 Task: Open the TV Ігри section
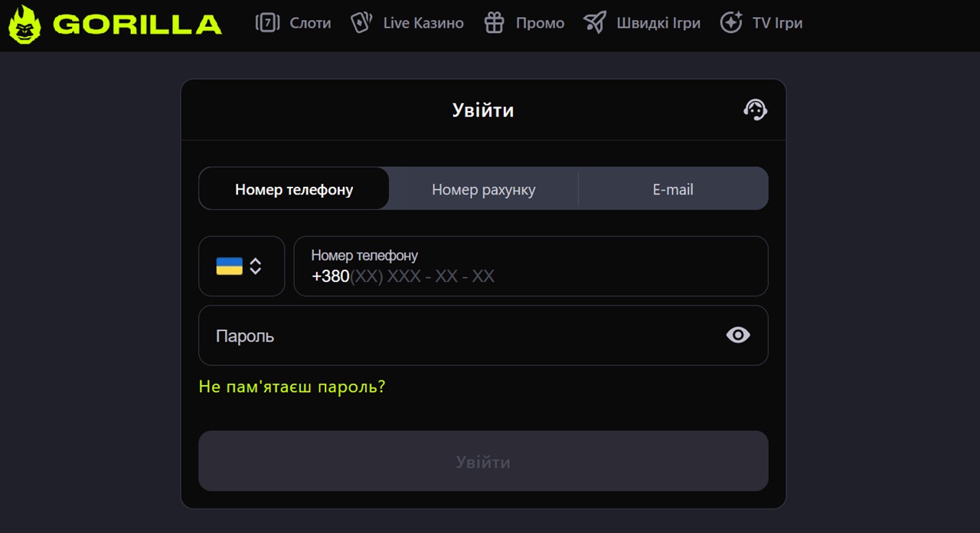pos(778,23)
